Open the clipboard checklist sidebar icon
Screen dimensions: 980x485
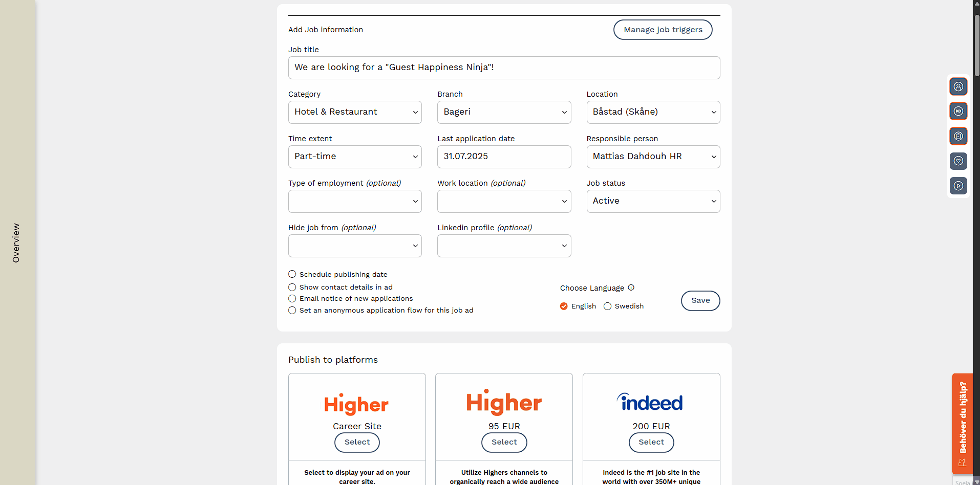[x=958, y=136]
